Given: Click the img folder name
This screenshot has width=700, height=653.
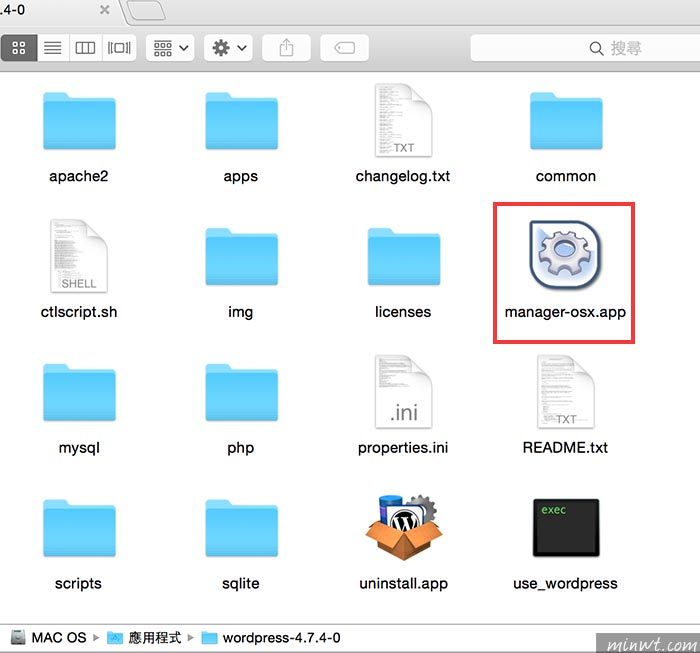Looking at the screenshot, I should (x=241, y=312).
